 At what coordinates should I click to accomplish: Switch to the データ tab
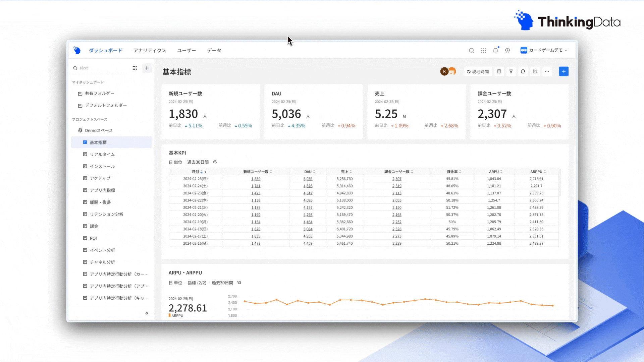click(214, 50)
